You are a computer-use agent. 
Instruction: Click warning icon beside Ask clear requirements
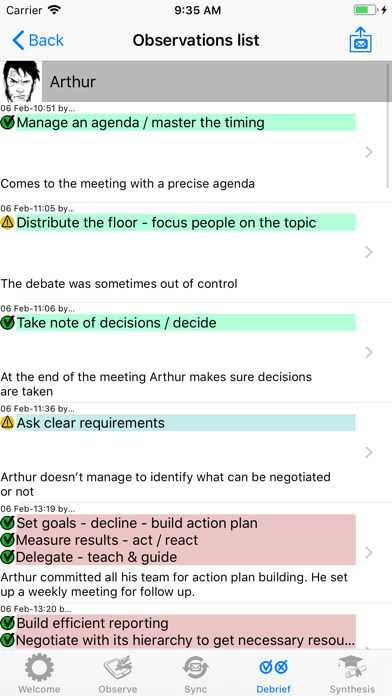click(8, 423)
